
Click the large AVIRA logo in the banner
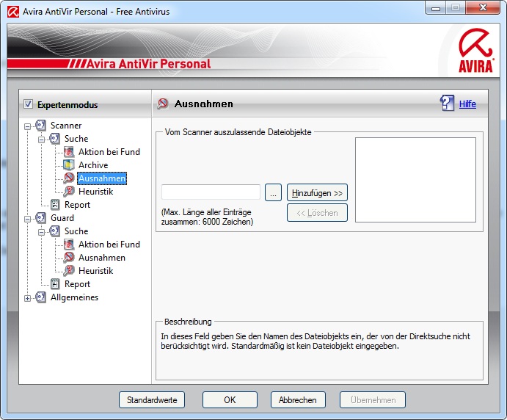tap(475, 51)
